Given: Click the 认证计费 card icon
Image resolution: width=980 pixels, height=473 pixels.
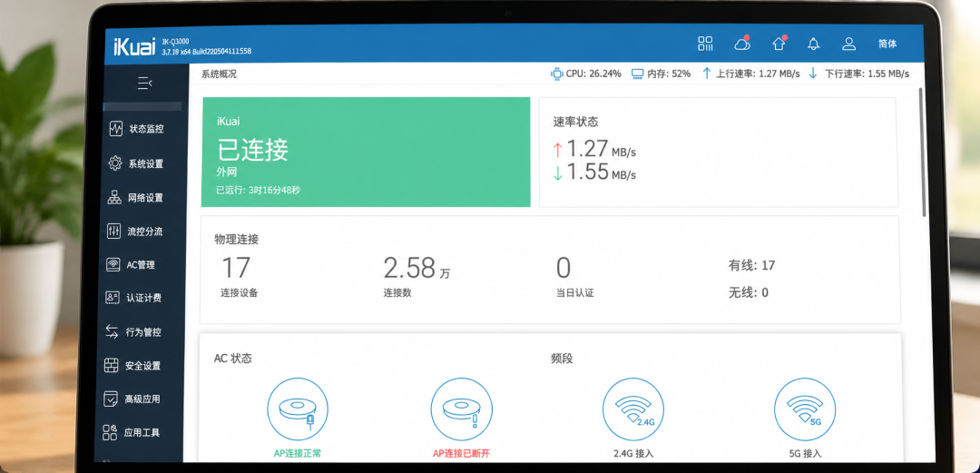Looking at the screenshot, I should click(x=113, y=298).
